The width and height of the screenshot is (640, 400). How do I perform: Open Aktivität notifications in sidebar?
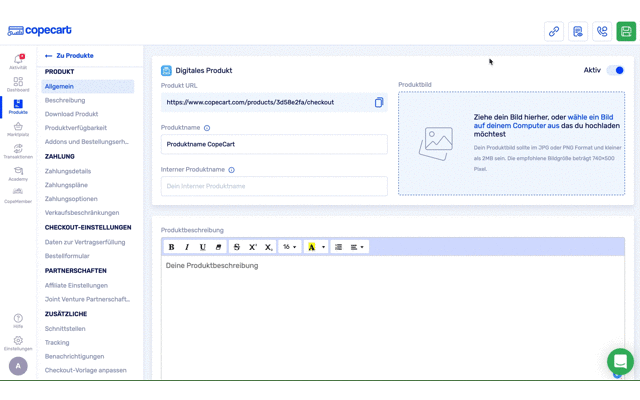18,62
